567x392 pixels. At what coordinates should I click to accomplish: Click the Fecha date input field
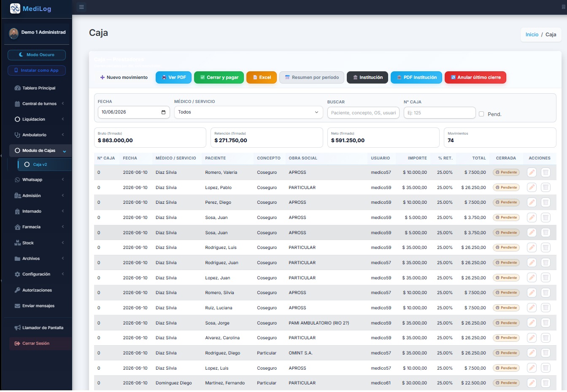point(134,112)
